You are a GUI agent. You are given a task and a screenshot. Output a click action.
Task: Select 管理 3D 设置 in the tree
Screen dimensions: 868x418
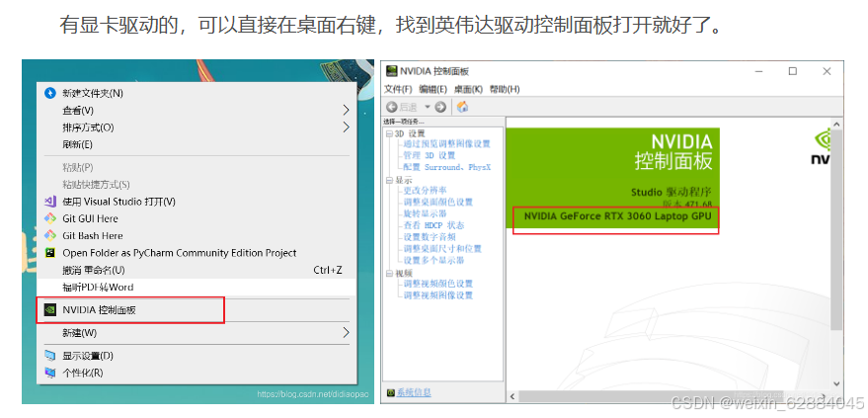[x=429, y=155]
